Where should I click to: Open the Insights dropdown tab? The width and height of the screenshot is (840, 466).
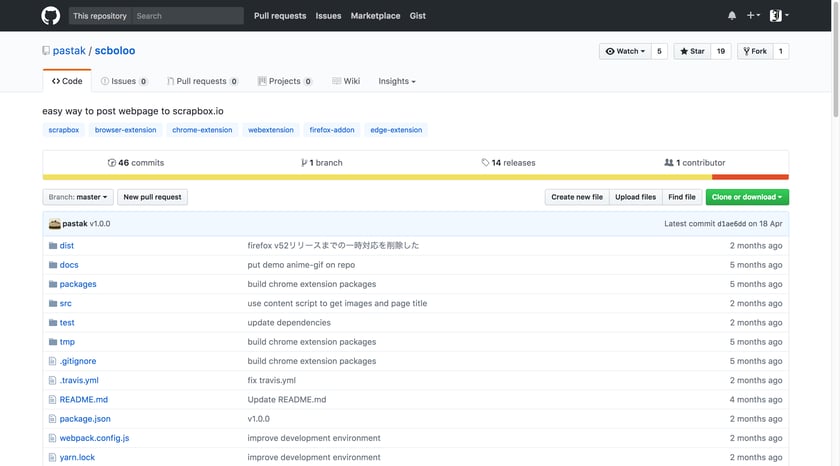click(x=396, y=81)
